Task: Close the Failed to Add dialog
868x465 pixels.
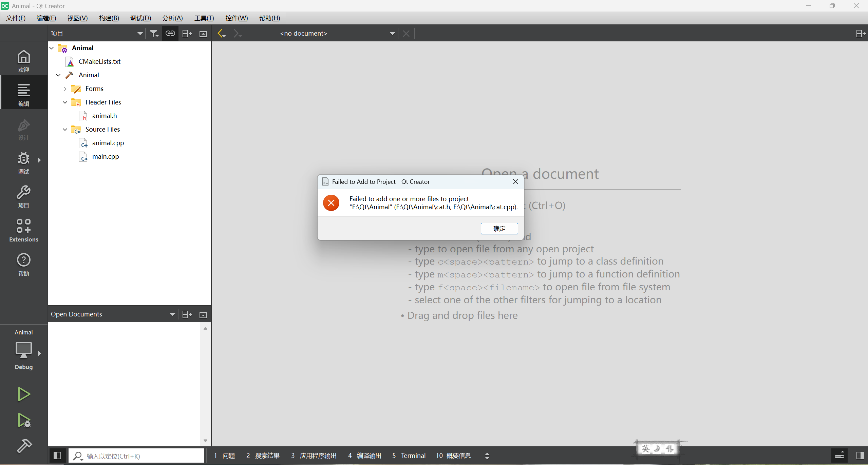Action: [515, 182]
